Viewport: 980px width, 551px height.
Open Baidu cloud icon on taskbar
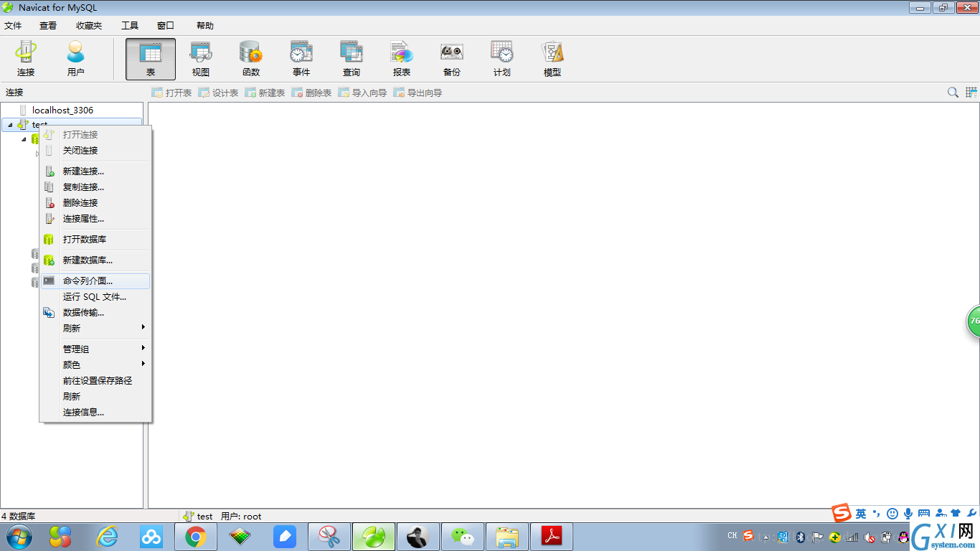coord(151,537)
